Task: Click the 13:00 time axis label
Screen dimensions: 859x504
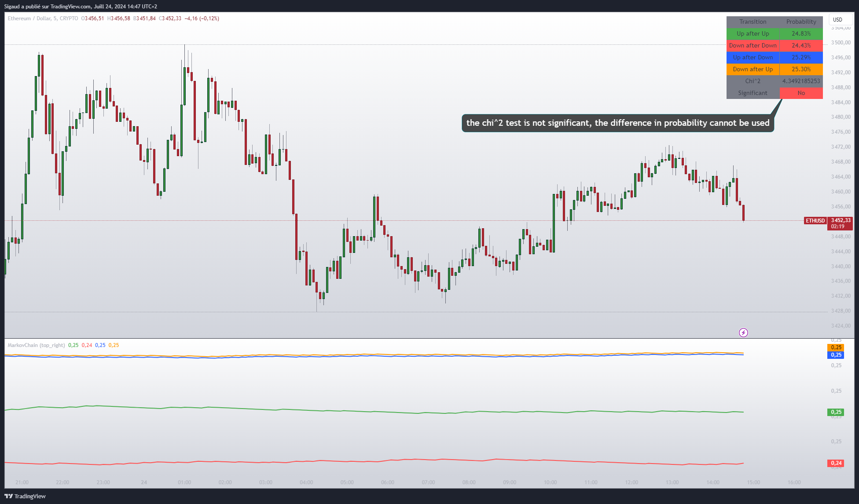Action: pos(672,482)
